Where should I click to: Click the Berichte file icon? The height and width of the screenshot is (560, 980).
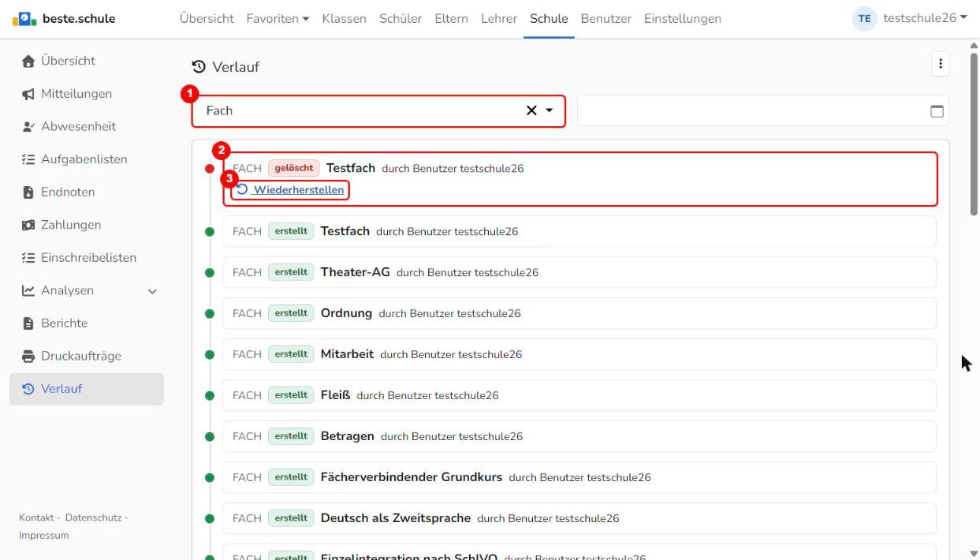[x=28, y=323]
